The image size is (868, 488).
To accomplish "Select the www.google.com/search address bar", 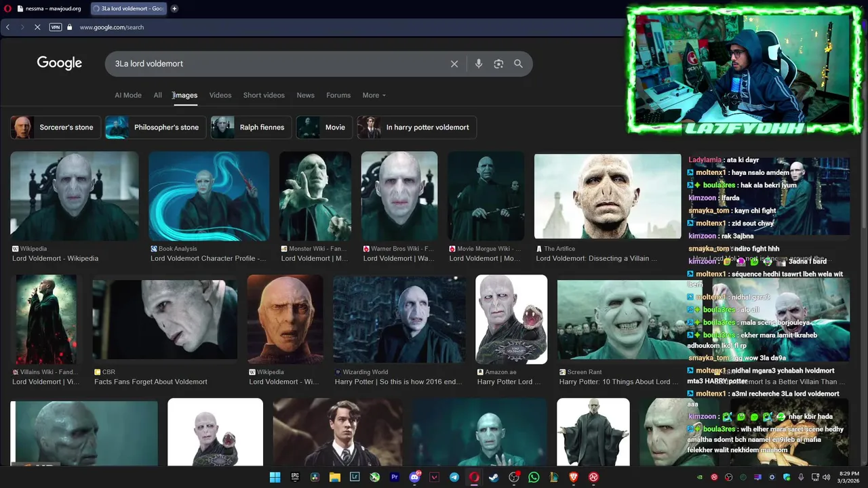I will (x=112, y=27).
